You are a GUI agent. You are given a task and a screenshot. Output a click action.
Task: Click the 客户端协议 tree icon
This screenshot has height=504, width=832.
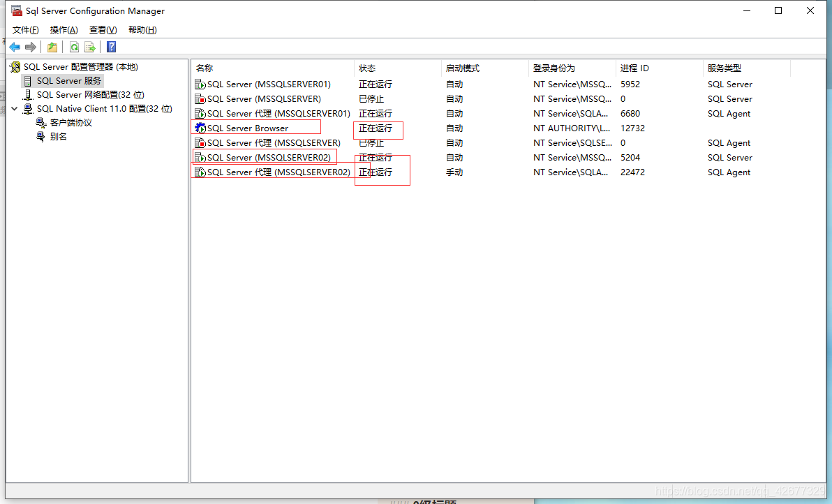click(x=41, y=123)
